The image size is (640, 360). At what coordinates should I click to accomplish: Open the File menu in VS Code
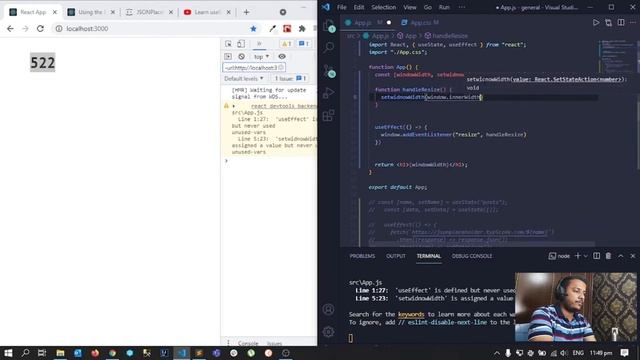[342, 7]
